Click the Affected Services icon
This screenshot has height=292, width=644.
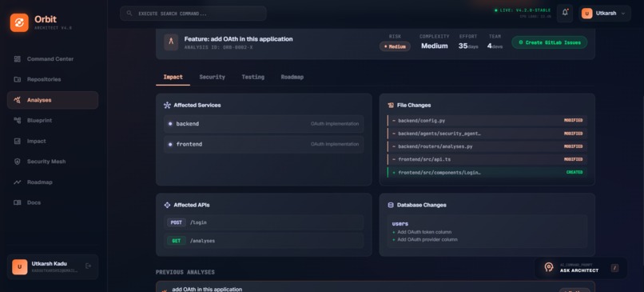click(167, 106)
